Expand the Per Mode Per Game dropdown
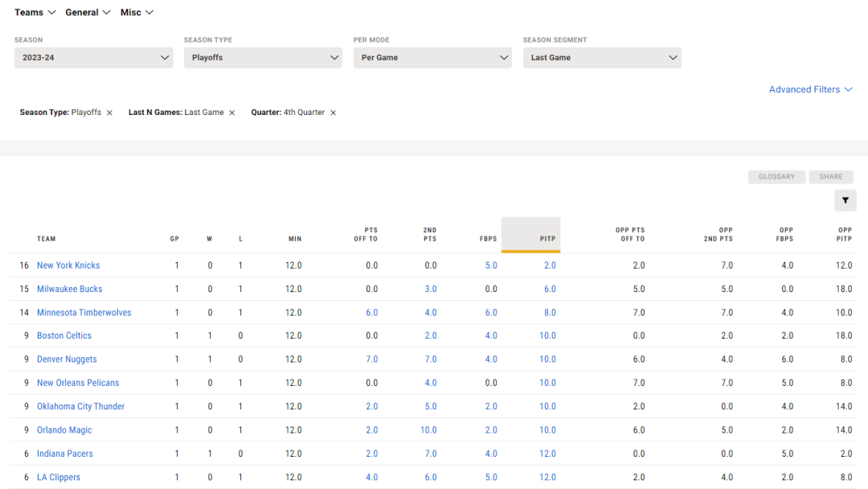 (432, 58)
